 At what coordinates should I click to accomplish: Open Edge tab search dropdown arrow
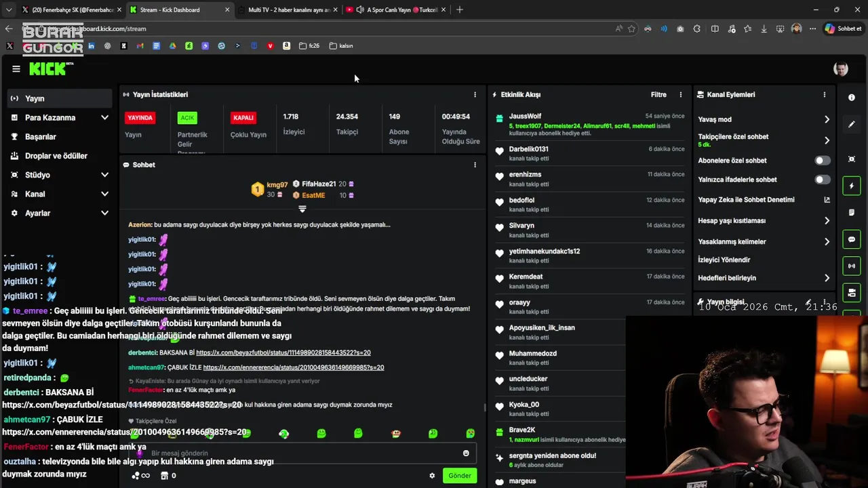[9, 9]
